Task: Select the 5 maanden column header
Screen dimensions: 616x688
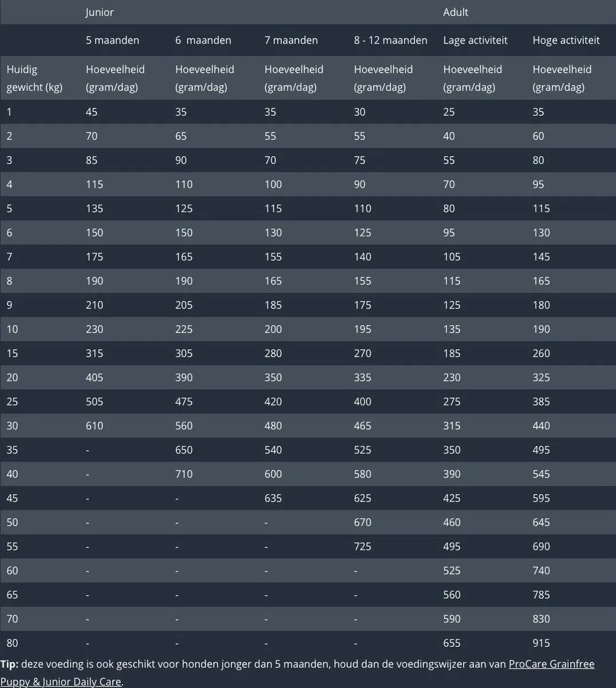Action: pos(112,40)
